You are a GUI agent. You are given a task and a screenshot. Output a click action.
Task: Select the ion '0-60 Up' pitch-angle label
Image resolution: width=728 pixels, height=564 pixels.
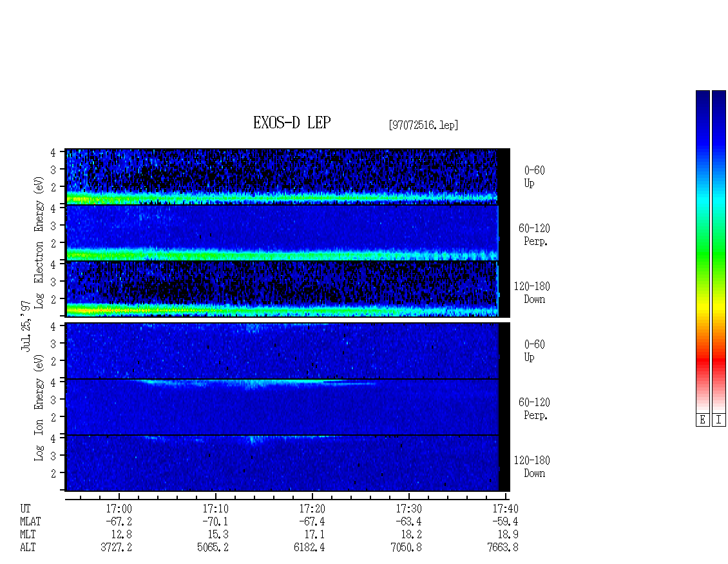(x=534, y=351)
